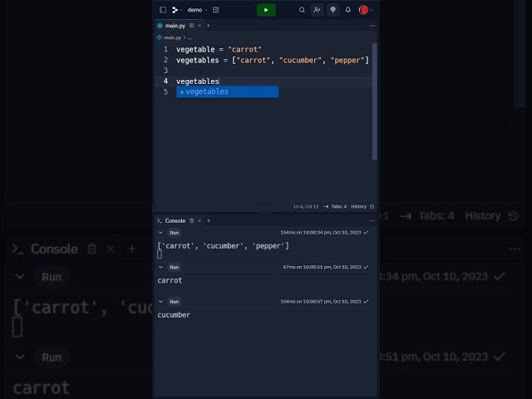Click the Ln 4, Col 11 status indicator
The width and height of the screenshot is (532, 399).
click(306, 207)
